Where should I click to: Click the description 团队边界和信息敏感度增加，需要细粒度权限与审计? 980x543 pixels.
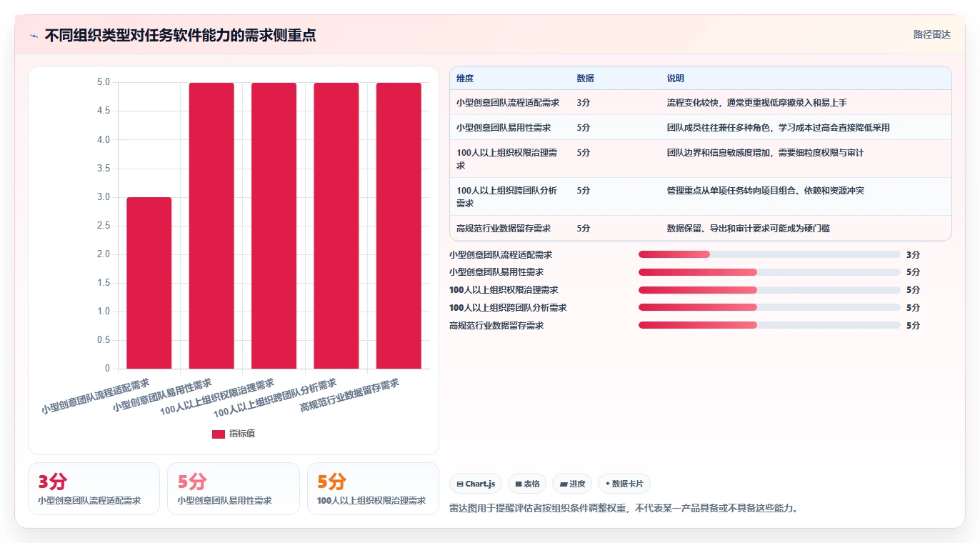(766, 153)
